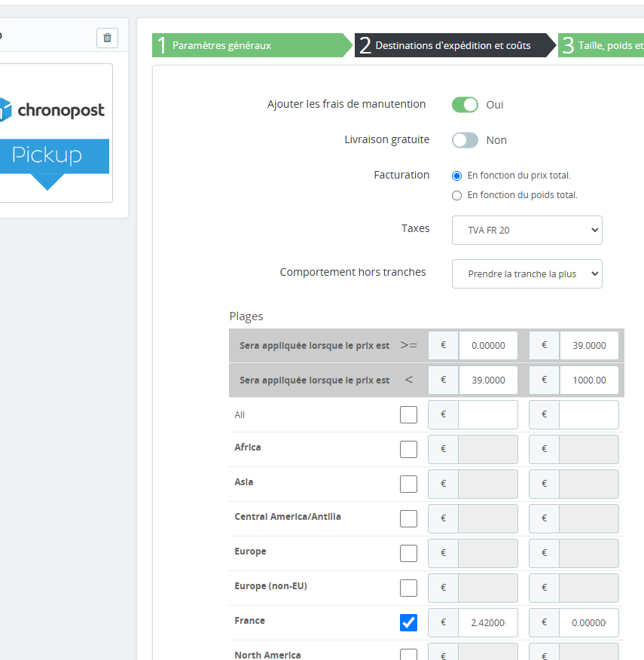
Task: Expand Comportement hors tranches dropdown
Action: [527, 274]
